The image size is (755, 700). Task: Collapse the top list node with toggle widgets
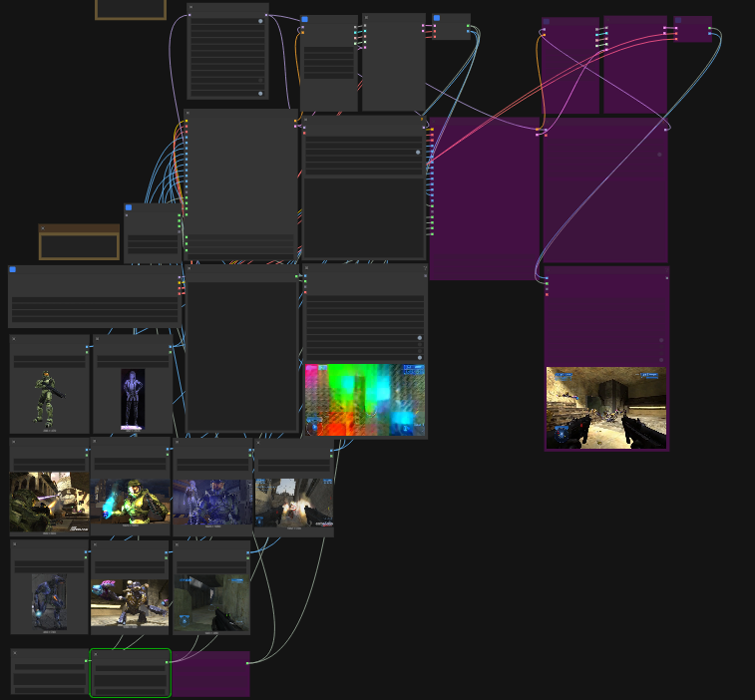click(191, 7)
